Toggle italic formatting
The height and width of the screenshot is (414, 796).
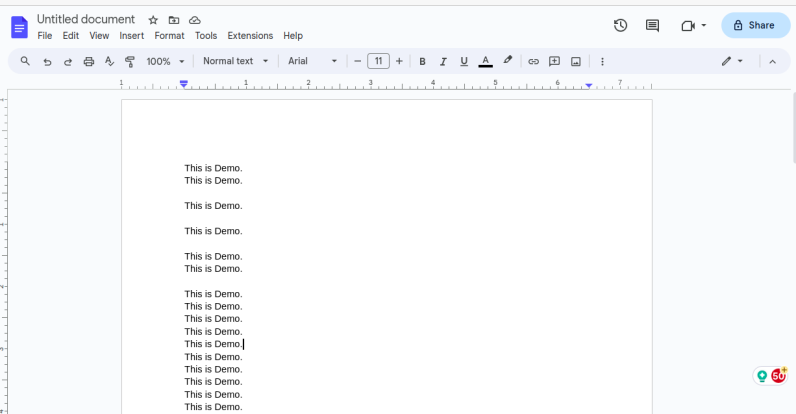click(x=443, y=61)
